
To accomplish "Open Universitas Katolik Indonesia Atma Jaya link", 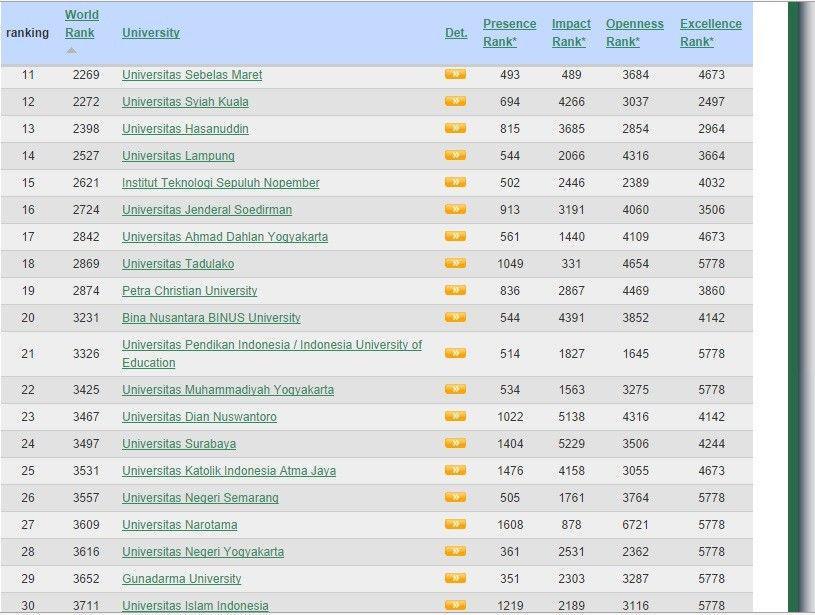I will 229,471.
